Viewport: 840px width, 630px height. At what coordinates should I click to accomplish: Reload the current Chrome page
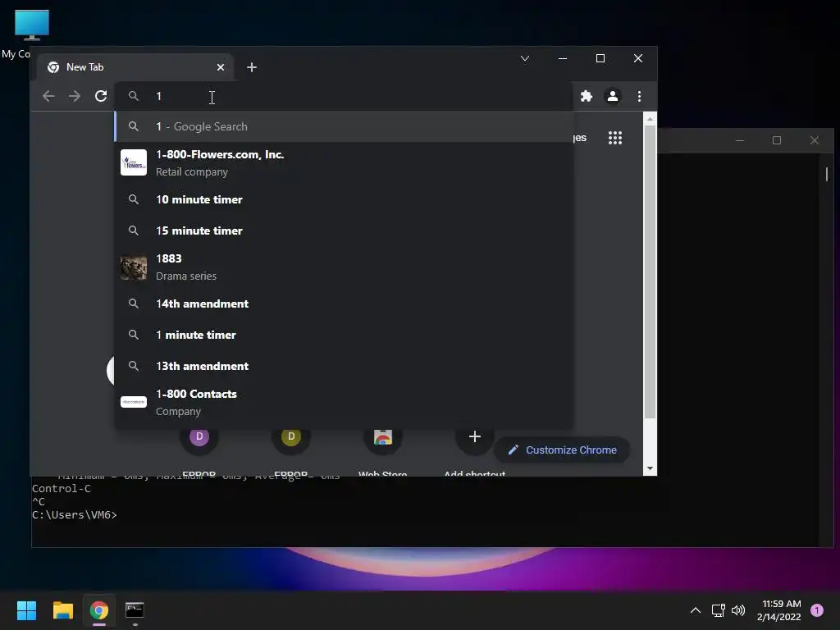(x=101, y=96)
